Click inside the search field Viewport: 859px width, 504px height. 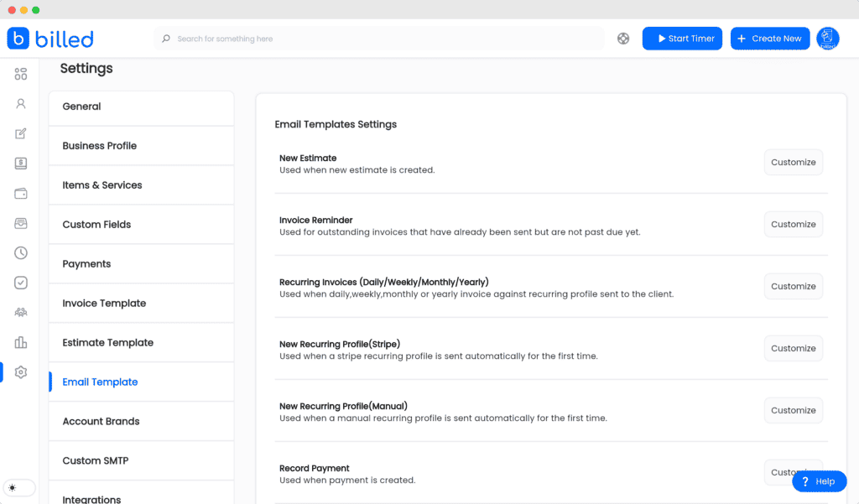point(336,38)
